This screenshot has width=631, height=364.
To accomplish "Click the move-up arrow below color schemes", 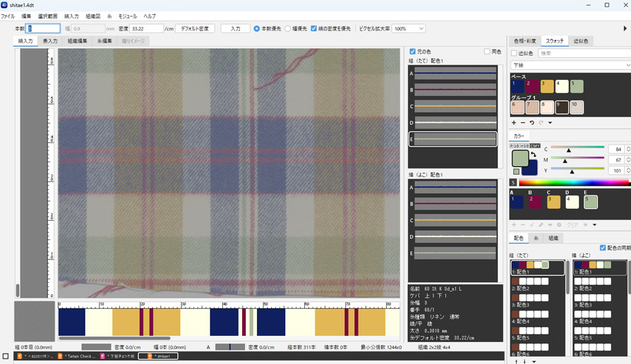I will (515, 361).
